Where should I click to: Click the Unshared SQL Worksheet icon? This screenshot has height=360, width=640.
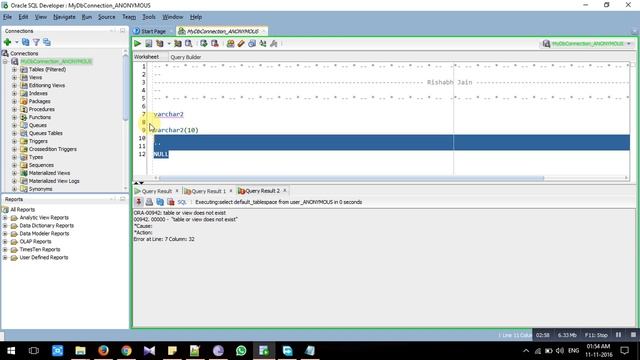coord(231,43)
